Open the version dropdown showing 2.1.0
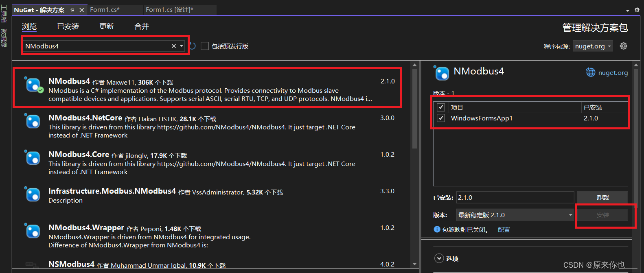The image size is (644, 273). 515,215
